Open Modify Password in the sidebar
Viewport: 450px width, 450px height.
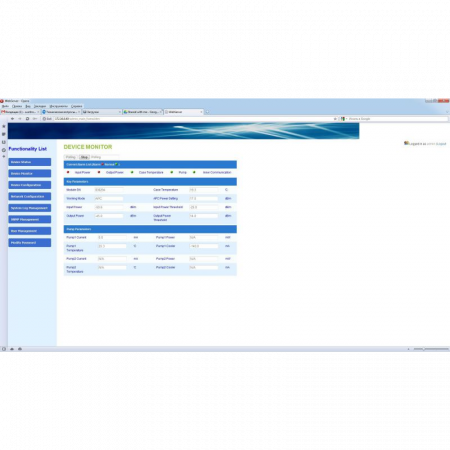pos(30,243)
